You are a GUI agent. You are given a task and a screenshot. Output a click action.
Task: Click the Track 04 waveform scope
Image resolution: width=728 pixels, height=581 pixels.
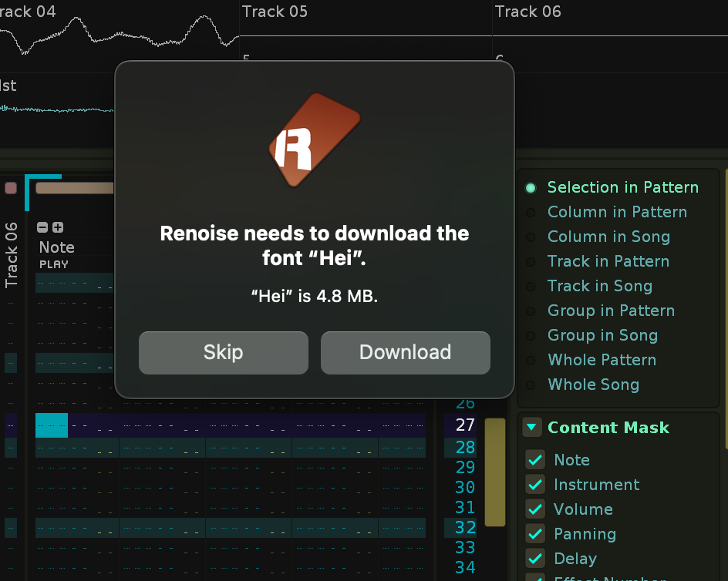[x=120, y=36]
